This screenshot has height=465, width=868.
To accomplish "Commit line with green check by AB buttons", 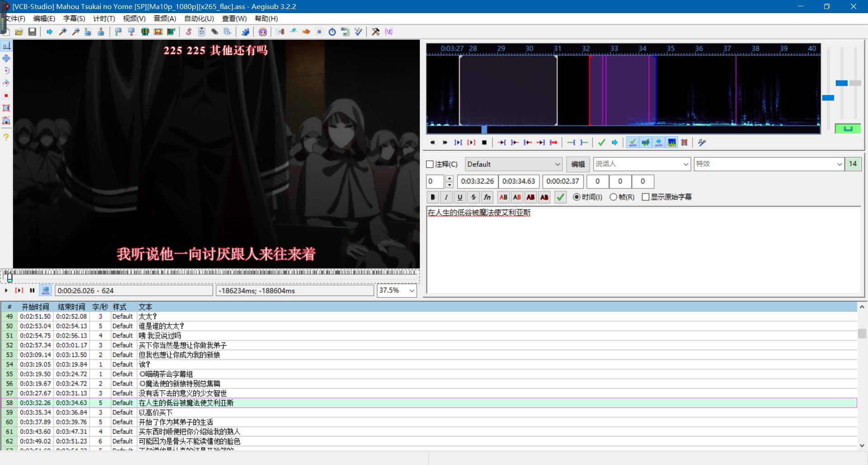I will [560, 197].
